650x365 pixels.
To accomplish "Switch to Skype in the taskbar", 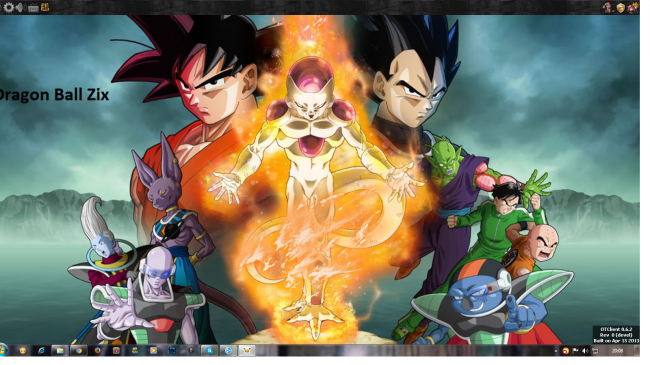I will [x=209, y=350].
